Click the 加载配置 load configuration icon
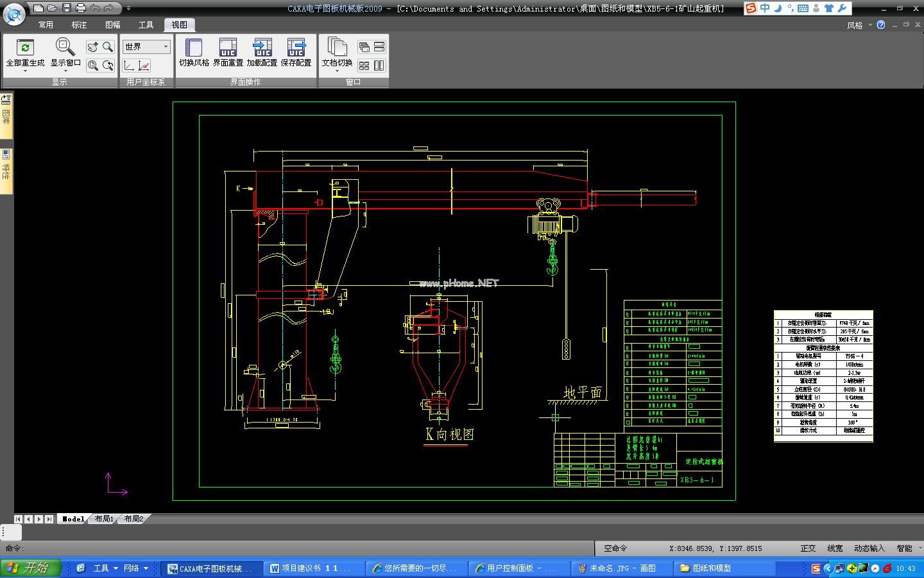The height and width of the screenshot is (578, 924). pos(262,48)
